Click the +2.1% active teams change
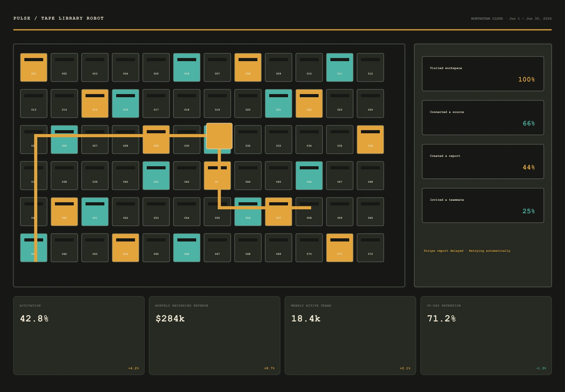 tap(405, 368)
